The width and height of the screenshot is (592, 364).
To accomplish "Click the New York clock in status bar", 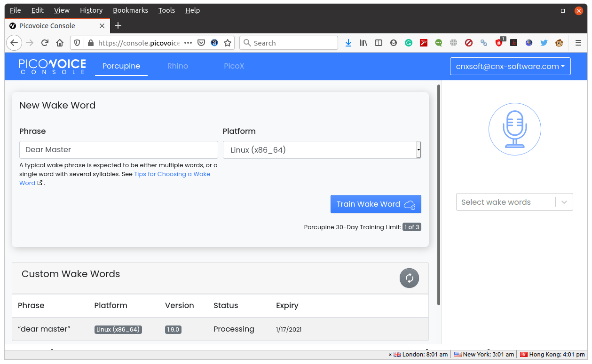I will click(484, 355).
